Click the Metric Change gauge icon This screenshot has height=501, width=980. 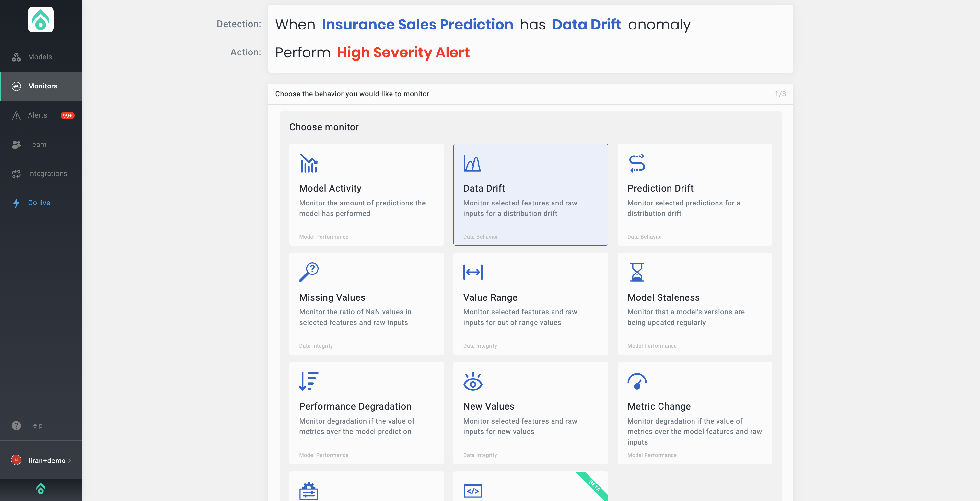pyautogui.click(x=636, y=381)
